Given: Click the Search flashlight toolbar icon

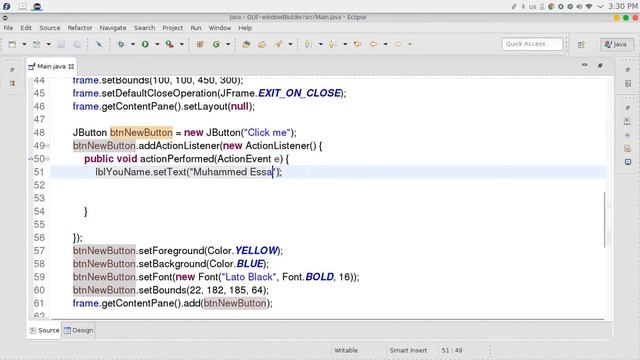Looking at the screenshot, I should pyautogui.click(x=278, y=44).
